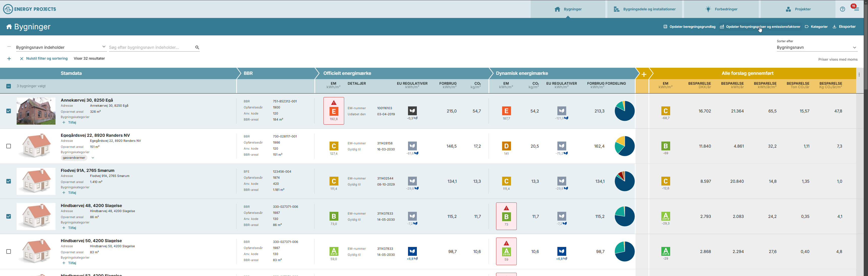Click Tilføj under Hindbærvej 48 categories

69,228
